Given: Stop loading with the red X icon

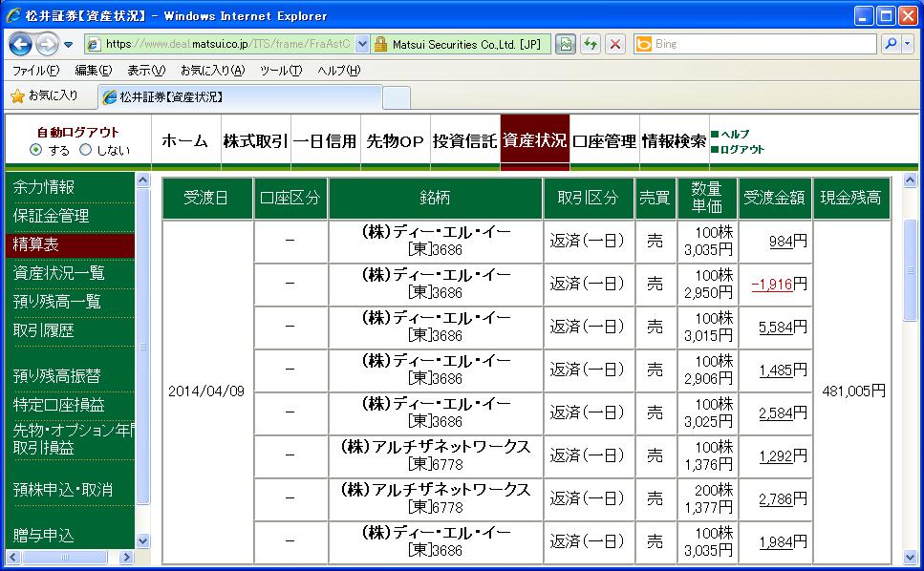Looking at the screenshot, I should [x=614, y=44].
